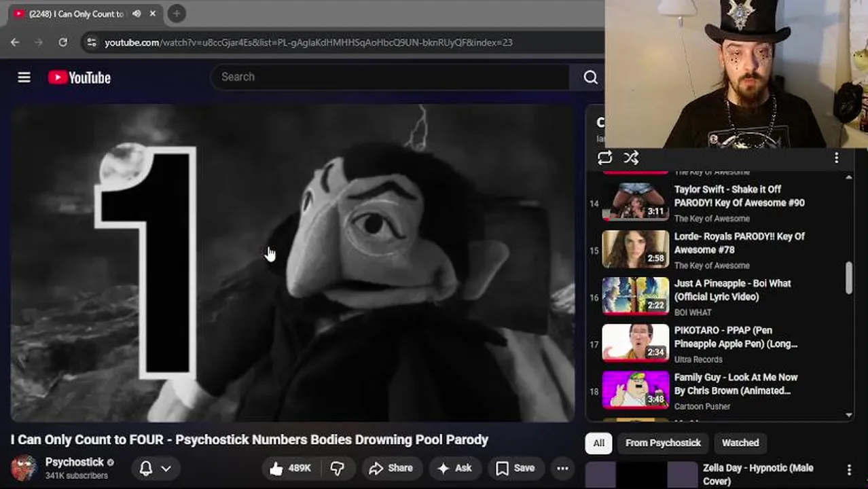Viewport: 868px width, 489px height.
Task: Open site information icon in address bar
Action: [91, 42]
